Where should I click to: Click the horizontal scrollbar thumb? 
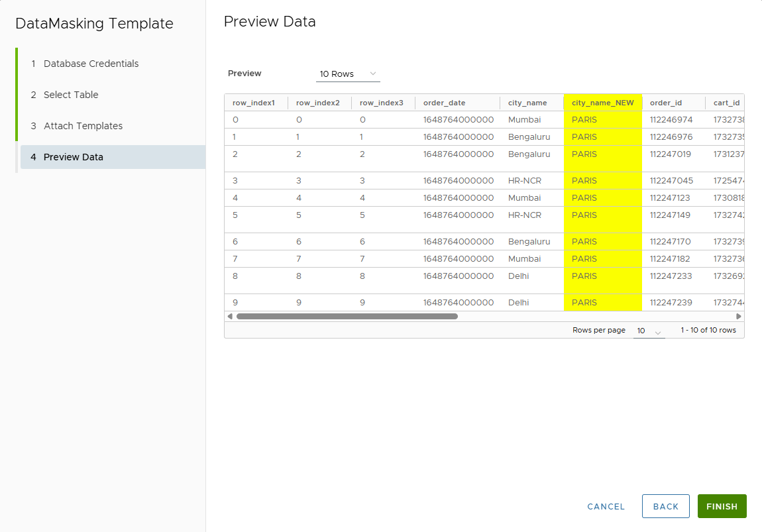(347, 317)
